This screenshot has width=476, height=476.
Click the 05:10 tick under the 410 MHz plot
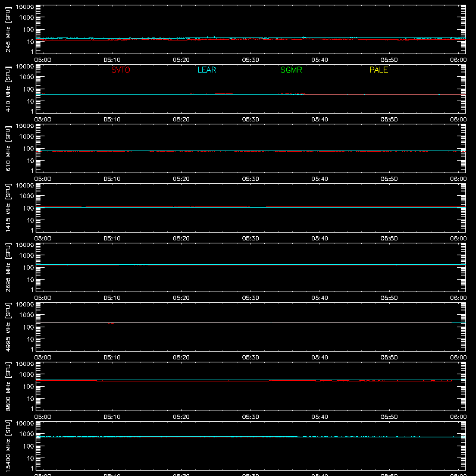112,120
